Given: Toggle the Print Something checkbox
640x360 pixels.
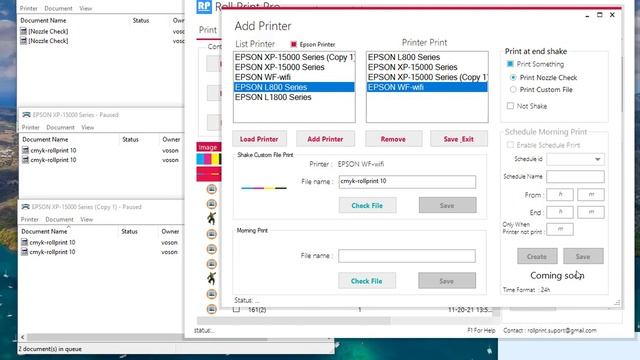Looking at the screenshot, I should 510,64.
